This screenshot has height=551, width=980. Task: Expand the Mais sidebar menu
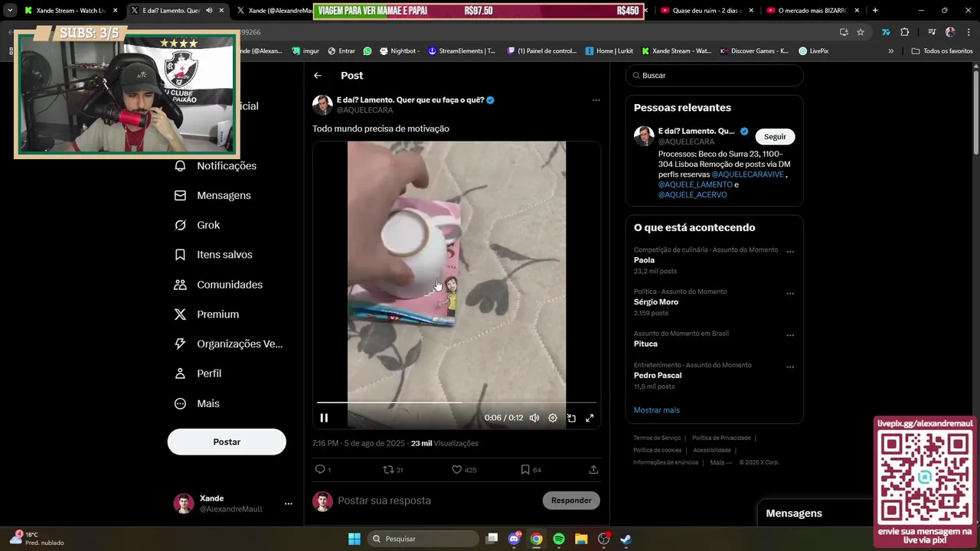[197, 403]
